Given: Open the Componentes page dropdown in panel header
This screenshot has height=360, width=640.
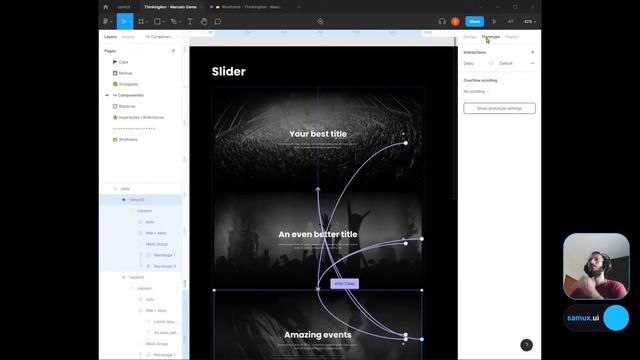Looking at the screenshot, I should point(161,37).
